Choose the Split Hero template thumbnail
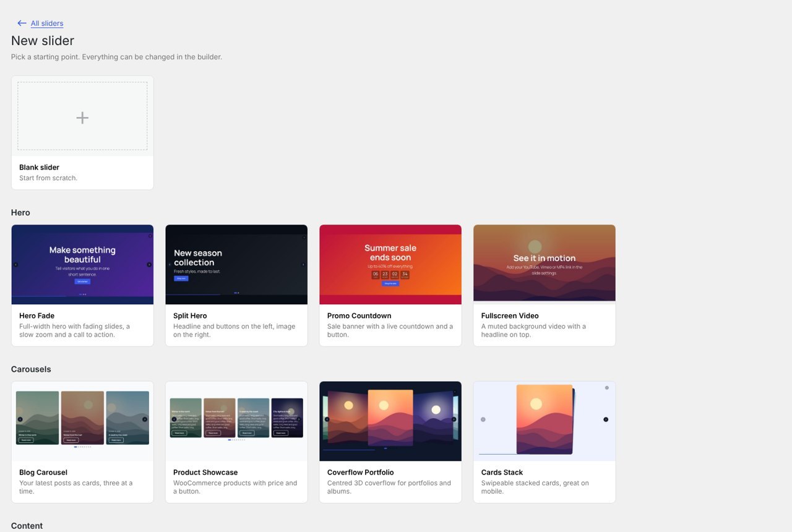Screen dimensions: 792x532 coord(236,264)
